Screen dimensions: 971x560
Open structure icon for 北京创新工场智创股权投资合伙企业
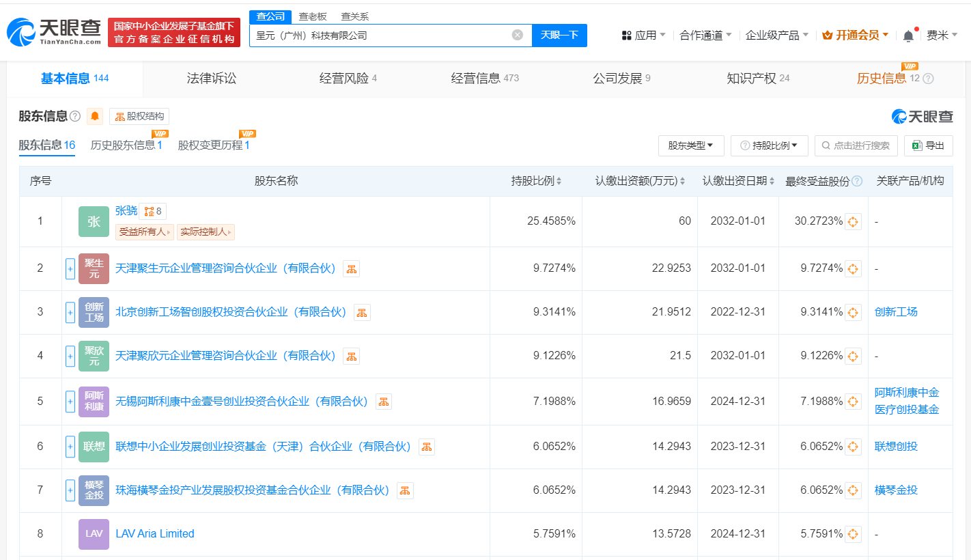(362, 312)
